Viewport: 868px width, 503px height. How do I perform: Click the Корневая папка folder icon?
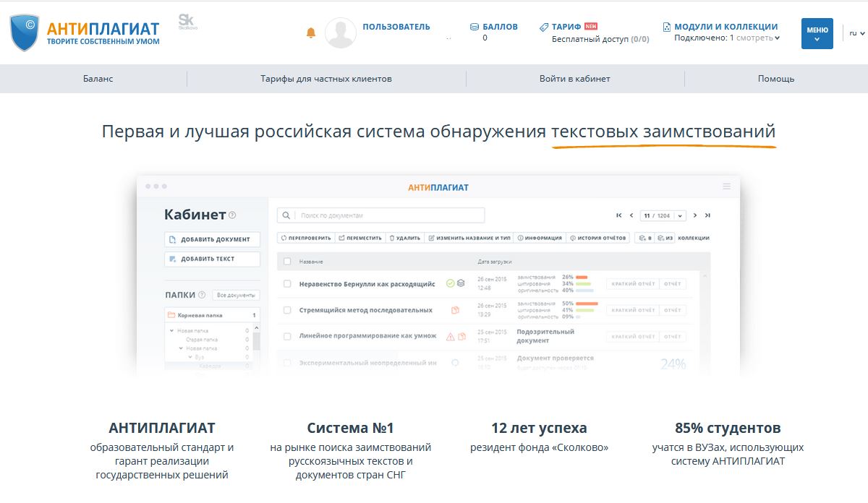(x=171, y=315)
